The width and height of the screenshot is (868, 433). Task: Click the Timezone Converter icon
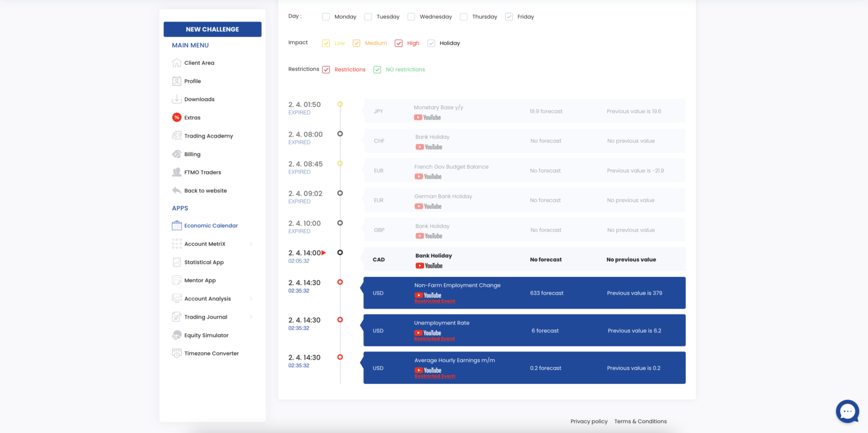click(176, 353)
